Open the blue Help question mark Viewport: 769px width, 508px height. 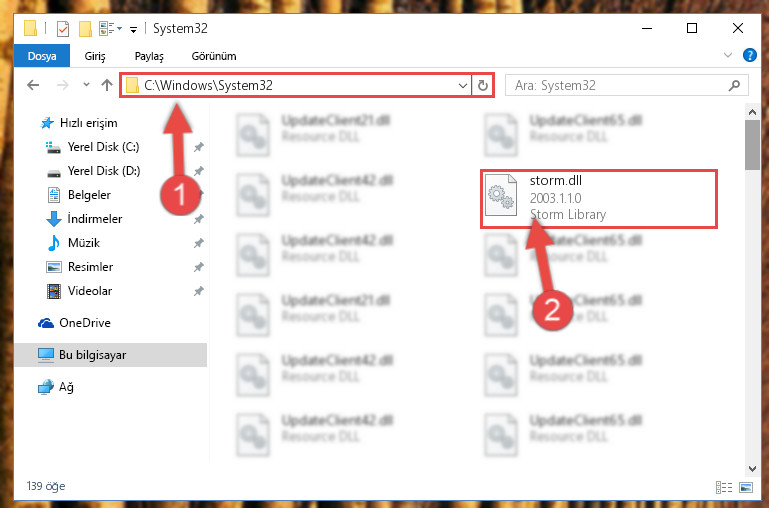point(749,55)
